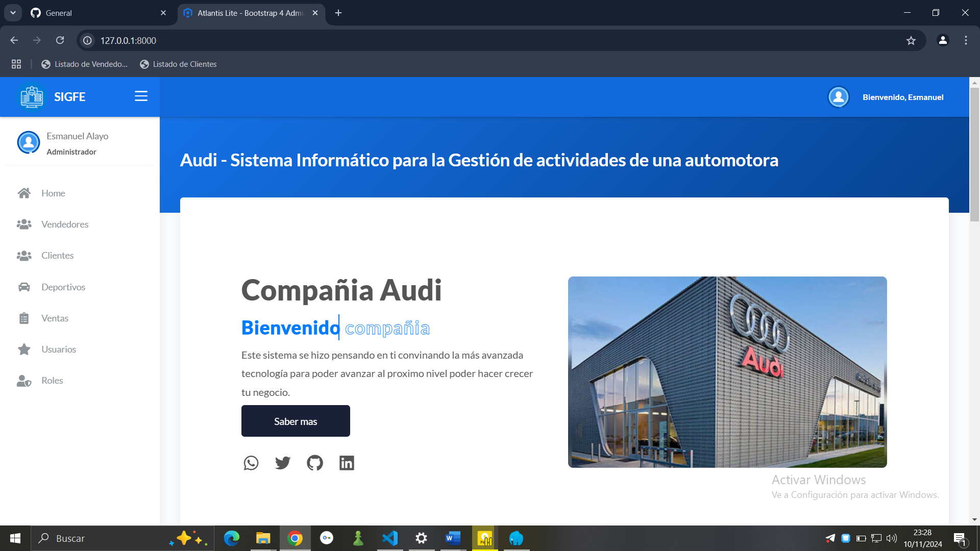This screenshot has width=980, height=551.
Task: Click the Deportivos car icon
Action: tap(23, 287)
